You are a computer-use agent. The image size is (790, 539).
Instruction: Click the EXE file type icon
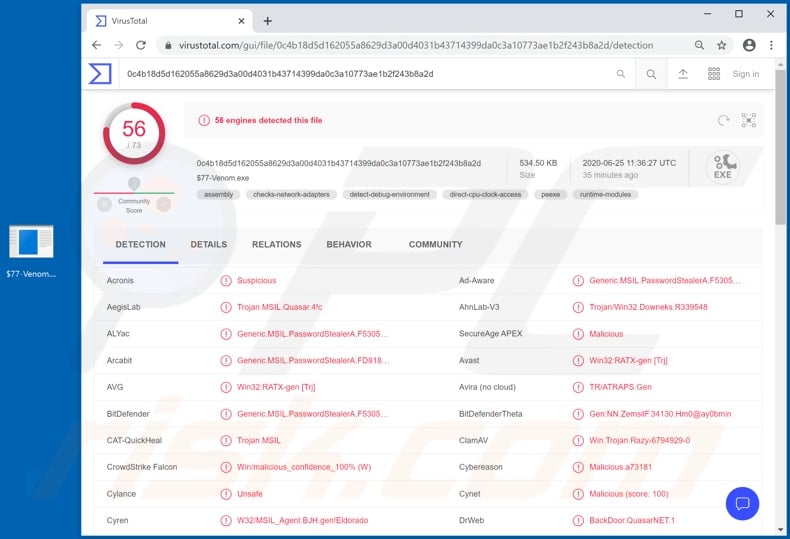click(722, 167)
